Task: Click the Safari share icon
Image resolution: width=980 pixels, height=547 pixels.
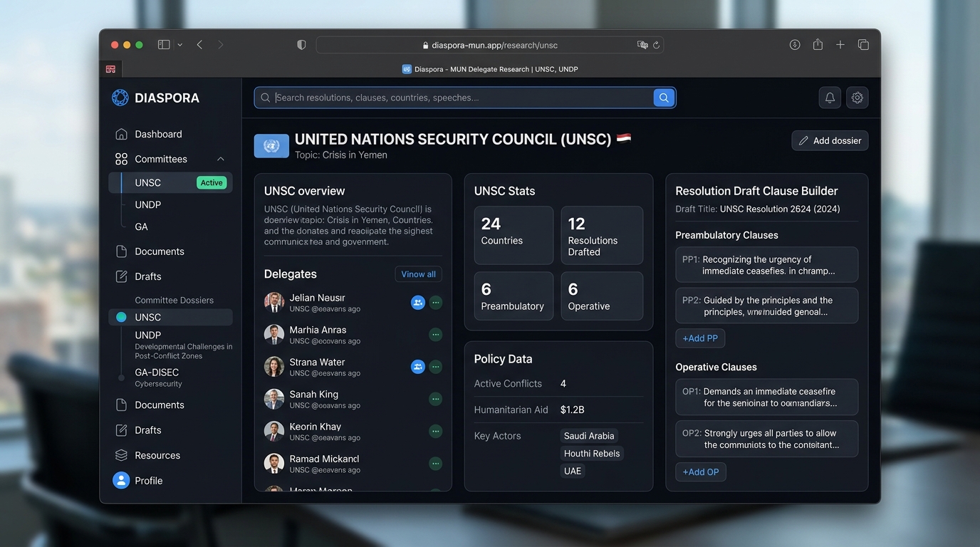Action: click(818, 44)
